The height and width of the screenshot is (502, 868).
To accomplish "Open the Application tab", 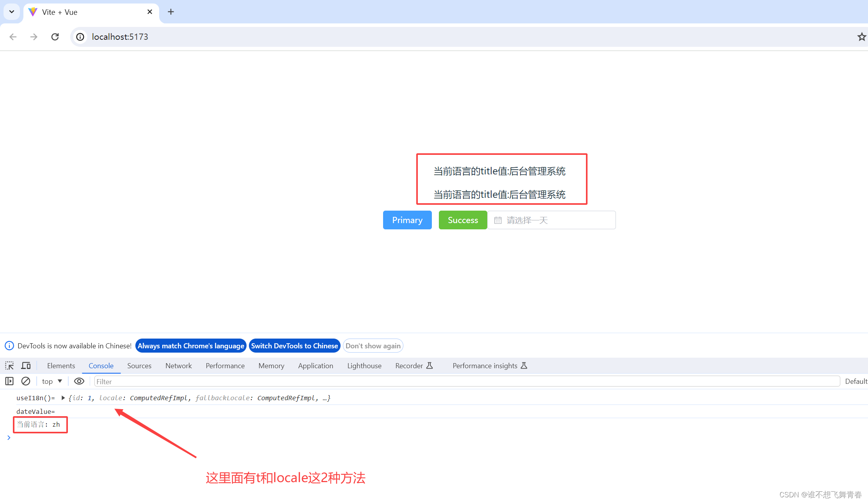I will pyautogui.click(x=316, y=365).
